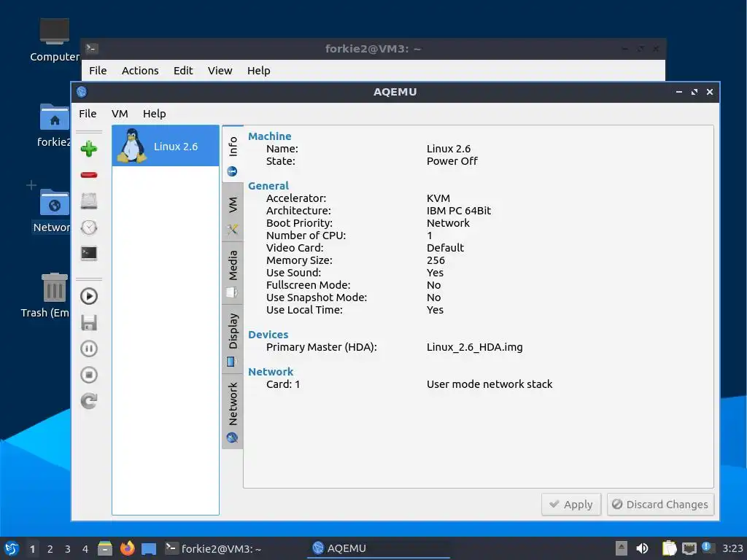747x560 pixels.
Task: Open the Media tab
Action: tap(233, 273)
